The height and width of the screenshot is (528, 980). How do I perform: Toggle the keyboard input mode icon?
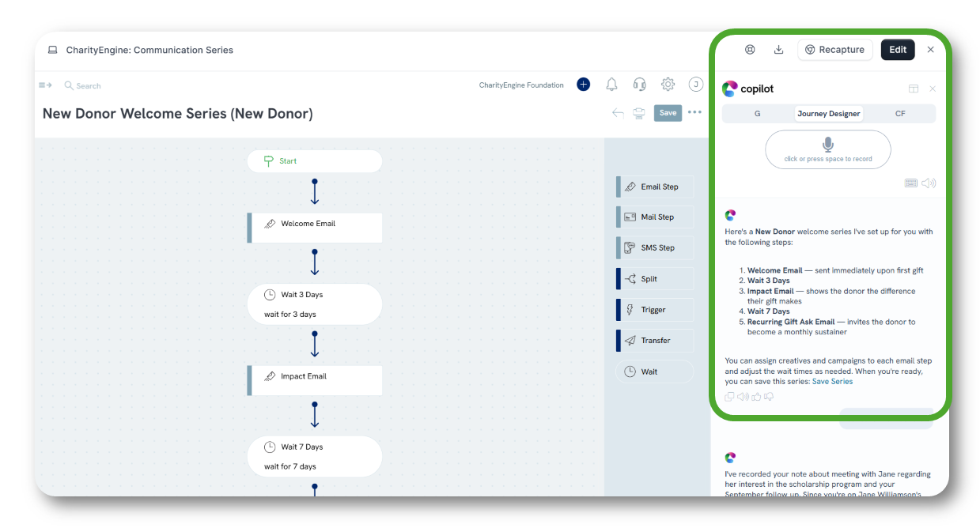[x=911, y=183]
